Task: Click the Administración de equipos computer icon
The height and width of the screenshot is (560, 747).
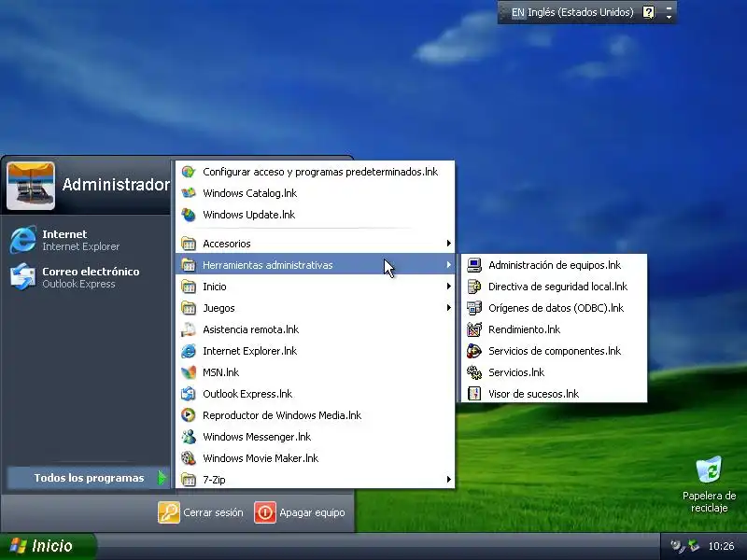Action: point(474,265)
